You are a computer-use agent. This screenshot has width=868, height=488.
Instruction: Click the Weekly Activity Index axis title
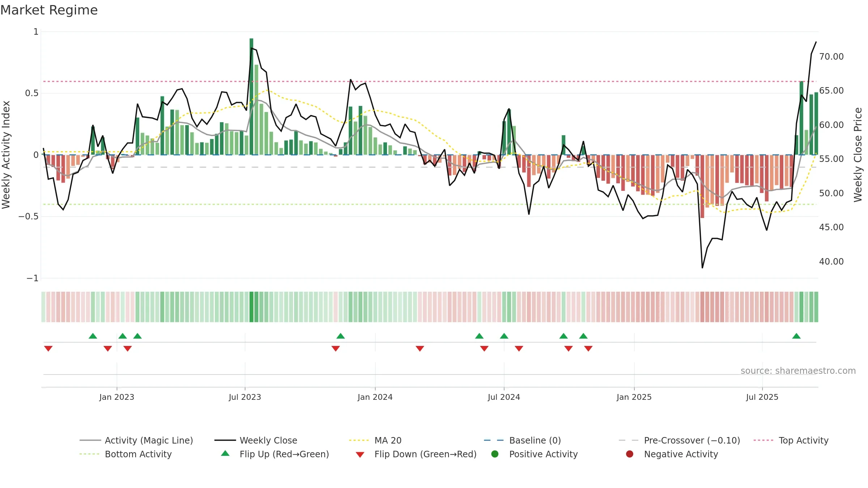coord(6,155)
